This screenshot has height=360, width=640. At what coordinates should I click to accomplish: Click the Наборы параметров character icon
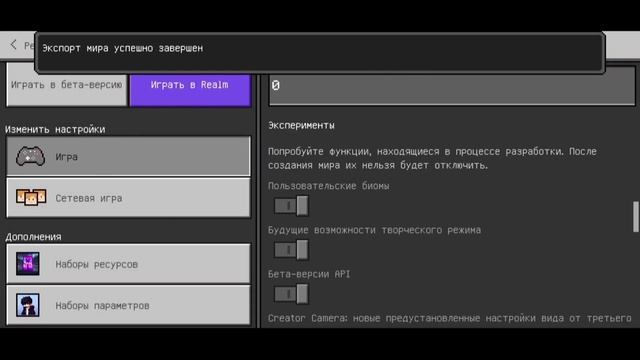coord(28,305)
